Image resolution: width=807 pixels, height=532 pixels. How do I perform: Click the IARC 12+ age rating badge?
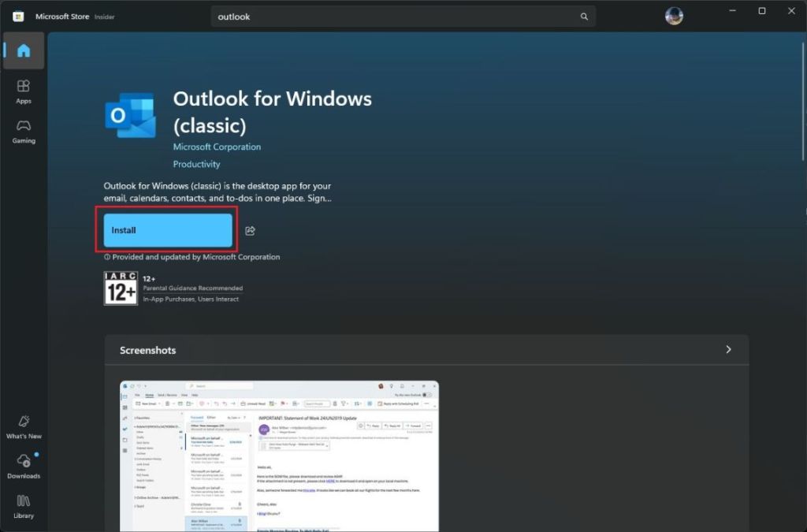[121, 288]
